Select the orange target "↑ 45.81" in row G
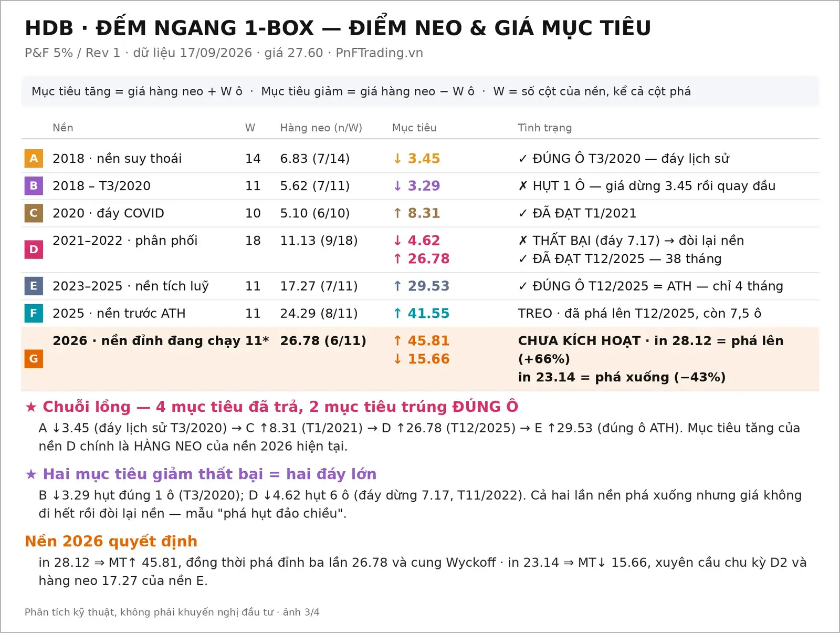This screenshot has width=840, height=633. tap(422, 341)
